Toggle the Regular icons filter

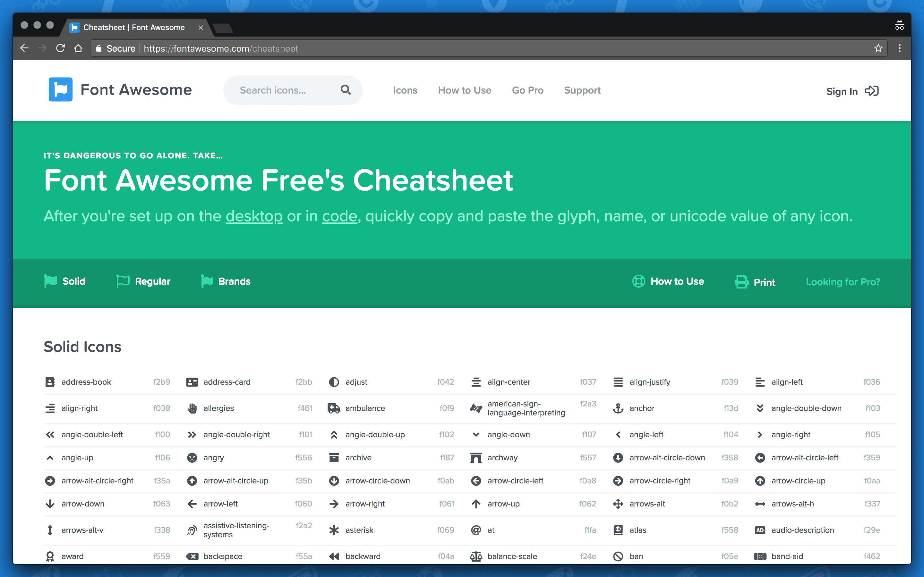[x=143, y=281]
